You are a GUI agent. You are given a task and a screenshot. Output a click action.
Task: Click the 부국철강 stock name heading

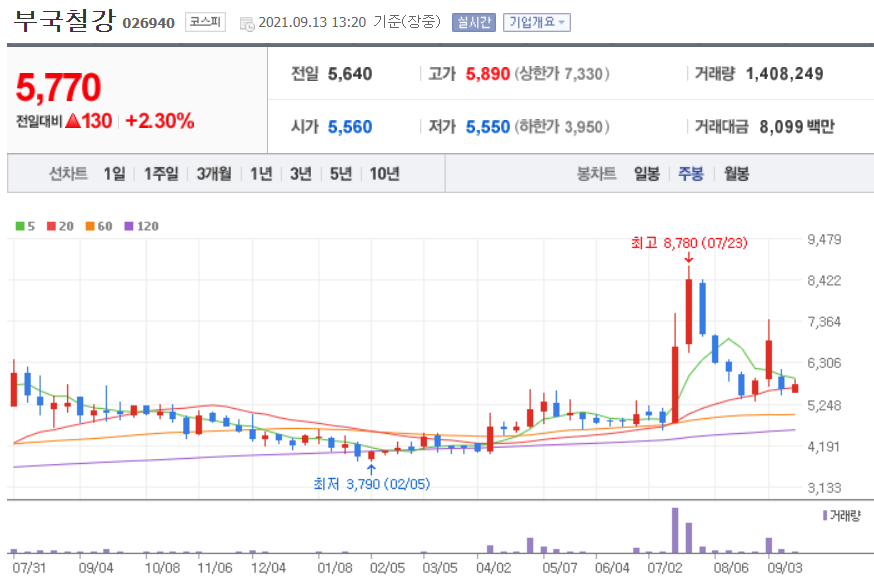point(64,21)
